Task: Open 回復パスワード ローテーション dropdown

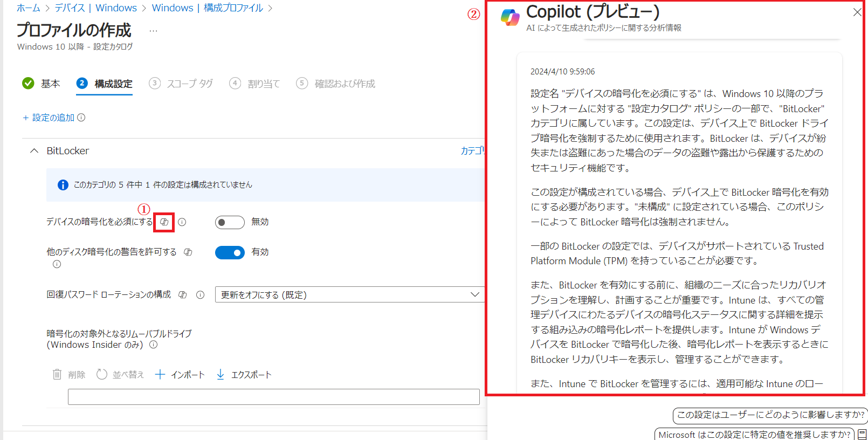Action: [349, 294]
